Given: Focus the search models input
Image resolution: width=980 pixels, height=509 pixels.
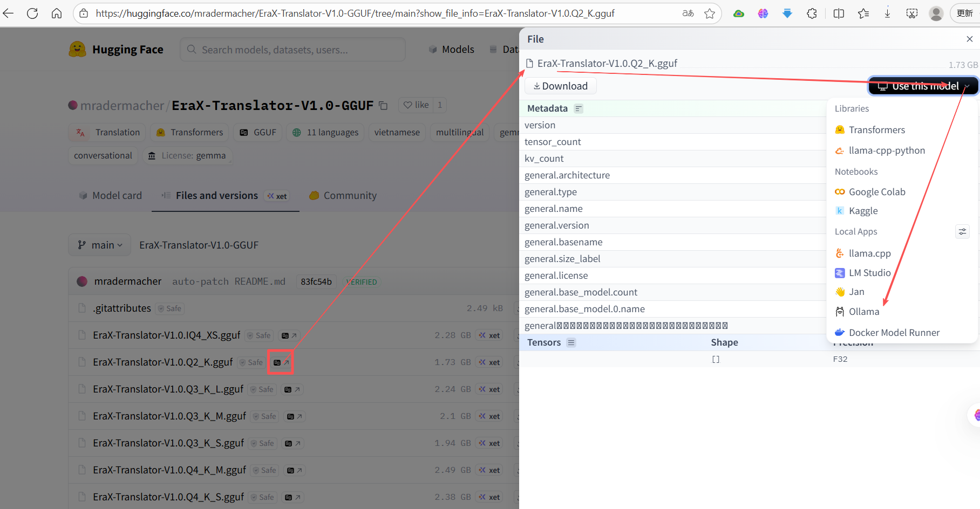Looking at the screenshot, I should (293, 50).
